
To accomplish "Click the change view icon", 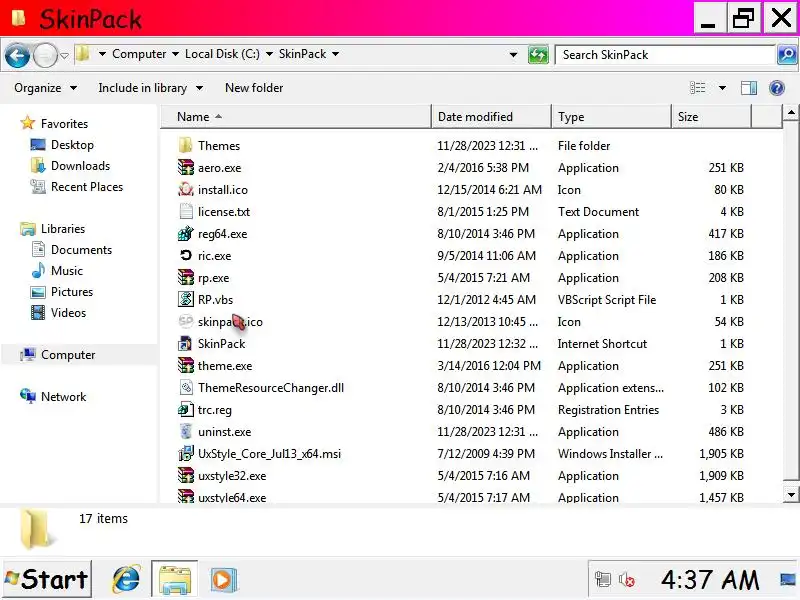I will pos(697,88).
